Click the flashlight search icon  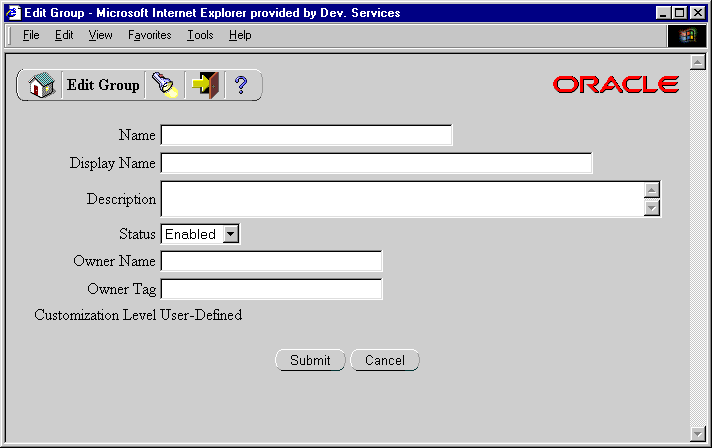coord(164,85)
